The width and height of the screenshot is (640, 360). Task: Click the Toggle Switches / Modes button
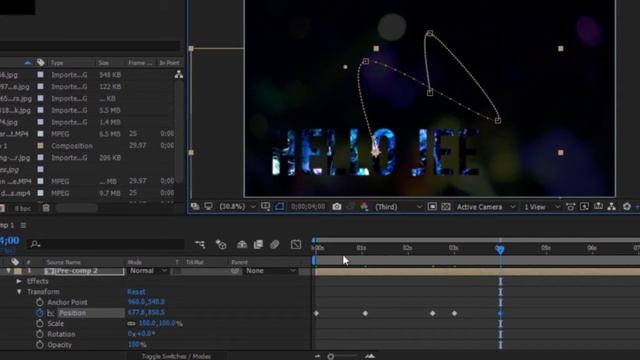(x=176, y=356)
